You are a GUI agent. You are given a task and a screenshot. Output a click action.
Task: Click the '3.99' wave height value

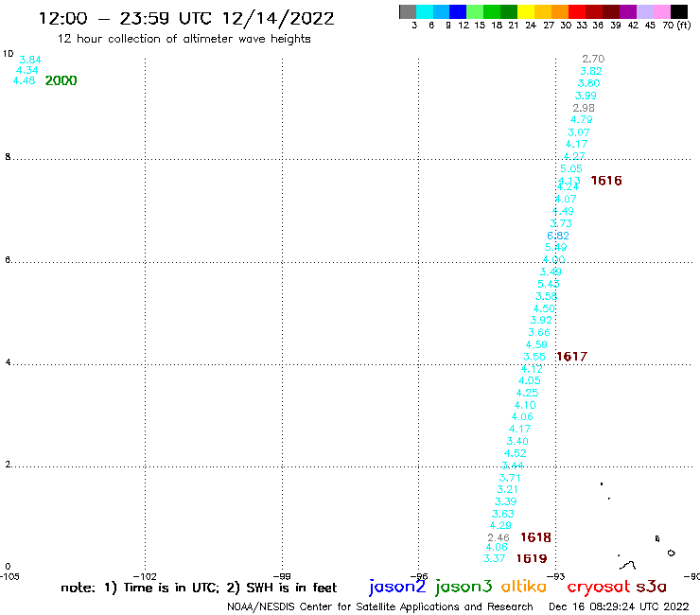coord(586,96)
